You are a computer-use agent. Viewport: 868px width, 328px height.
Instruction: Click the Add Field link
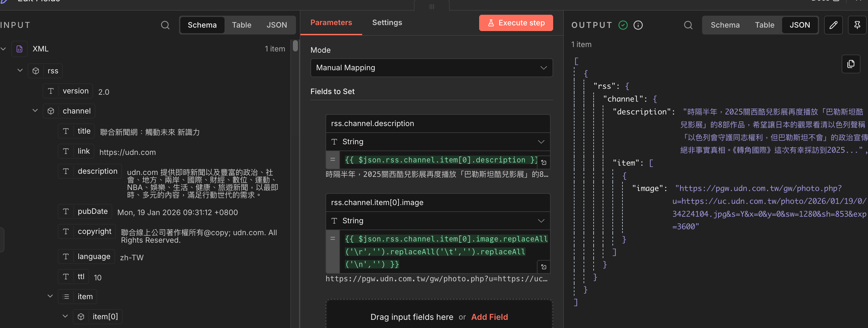pos(489,317)
